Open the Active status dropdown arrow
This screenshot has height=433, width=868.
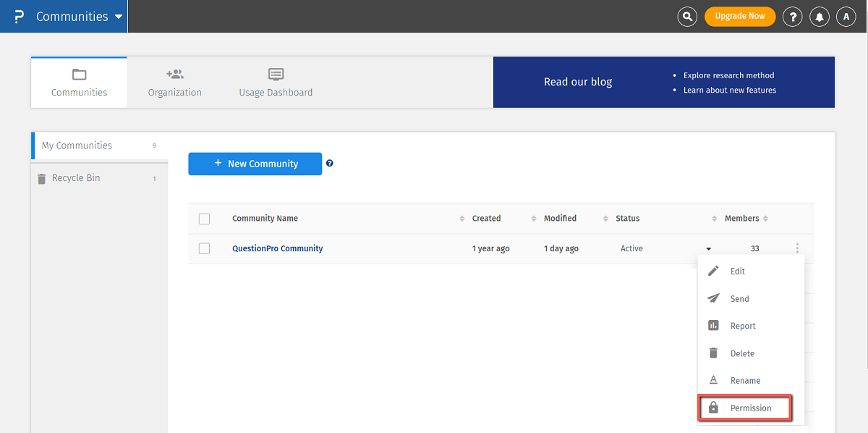[709, 249]
